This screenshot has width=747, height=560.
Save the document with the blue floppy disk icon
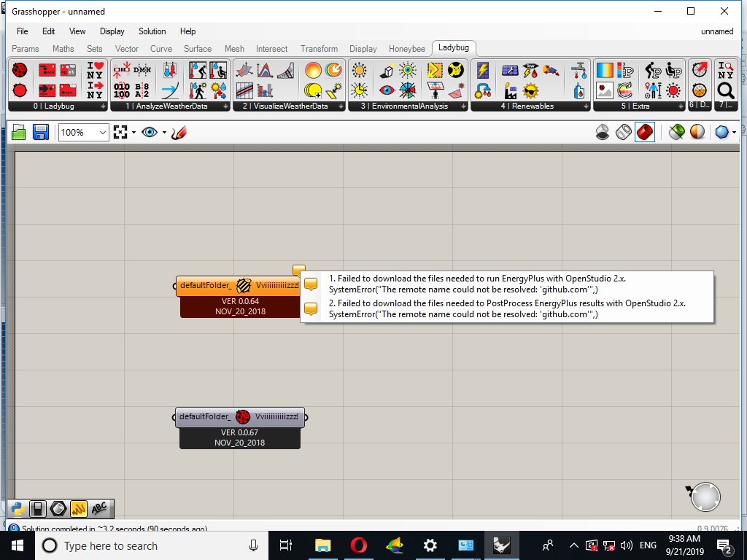[41, 132]
